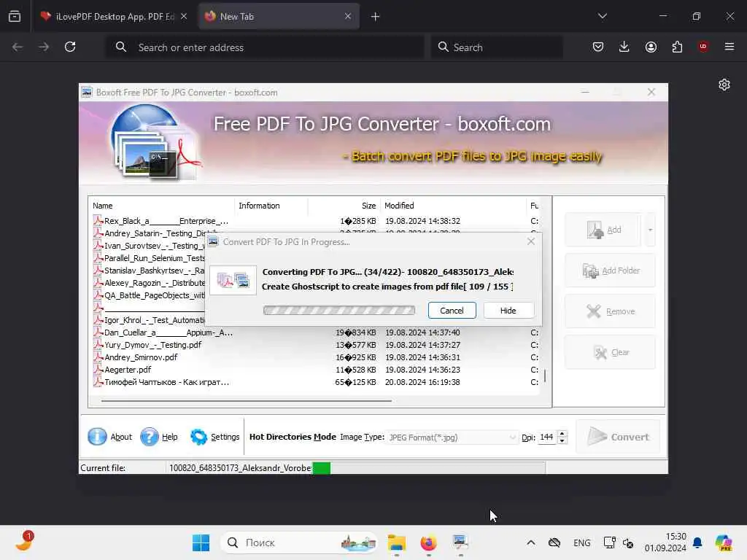
Task: Show hidden tray icons chevron
Action: (531, 542)
